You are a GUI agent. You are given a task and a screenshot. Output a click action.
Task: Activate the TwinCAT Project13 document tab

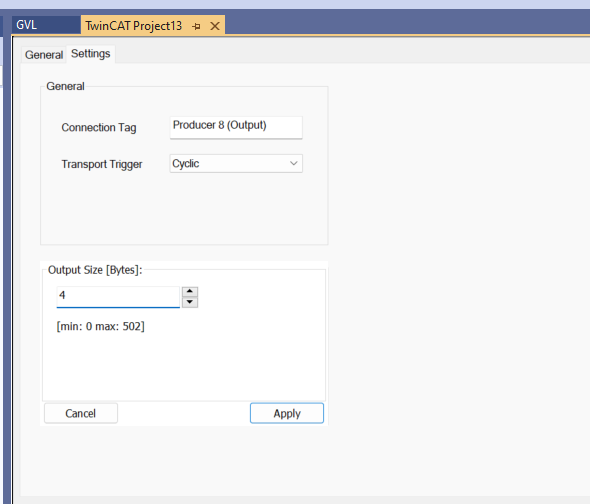(134, 26)
